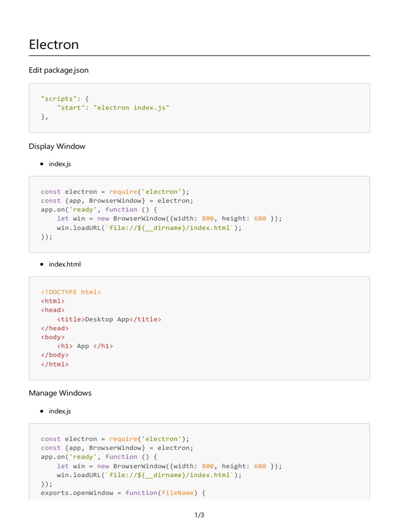
Task: Click the index.html bullet item
Action: tap(64, 264)
